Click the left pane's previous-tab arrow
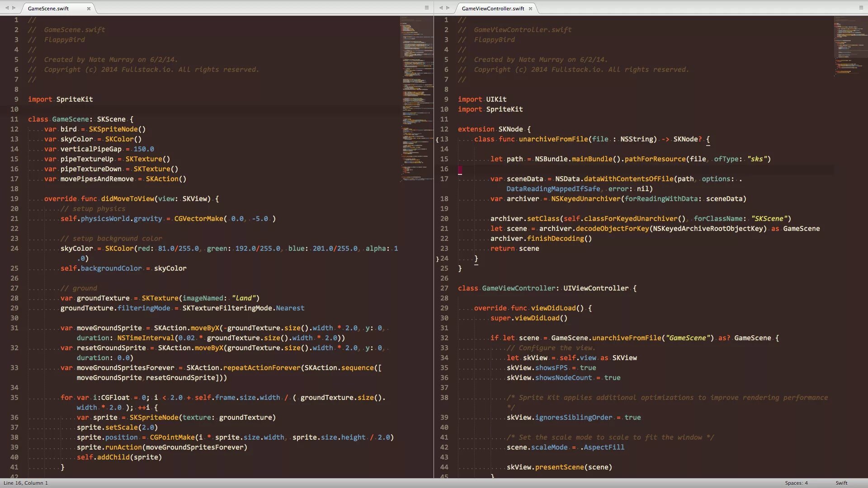The width and height of the screenshot is (868, 488). (x=7, y=8)
